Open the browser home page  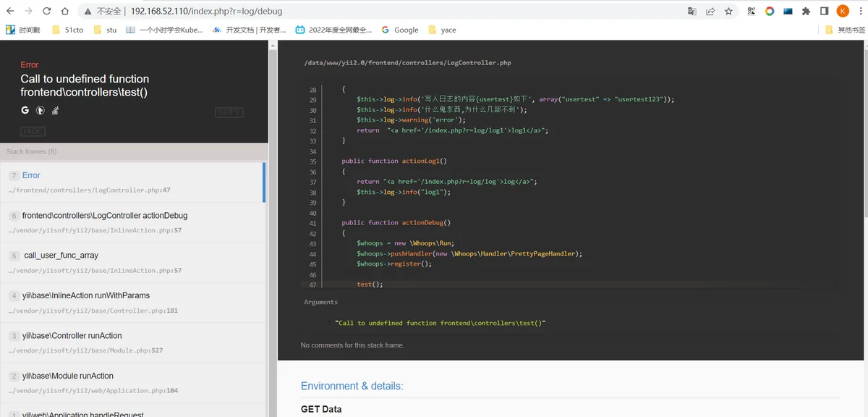[x=65, y=11]
